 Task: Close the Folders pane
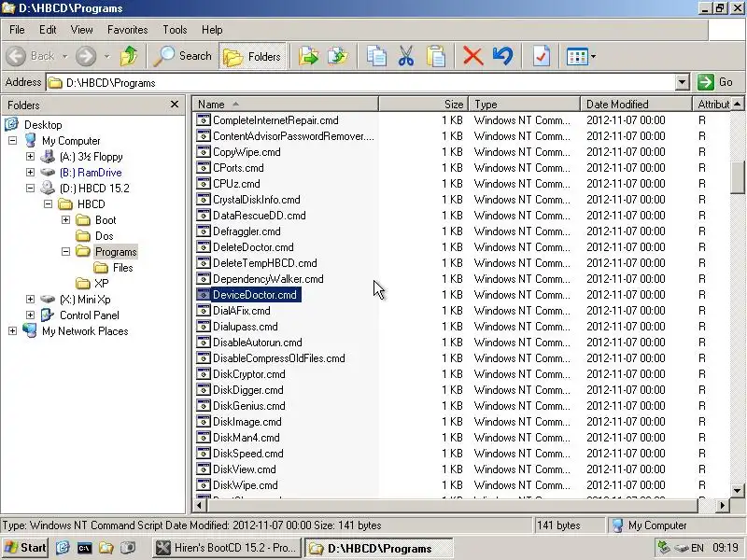coord(175,105)
